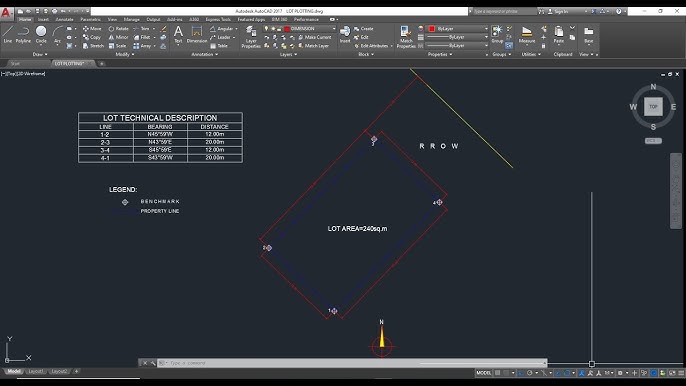Click the Match Properties icon
The width and height of the screenshot is (686, 386).
(x=406, y=36)
